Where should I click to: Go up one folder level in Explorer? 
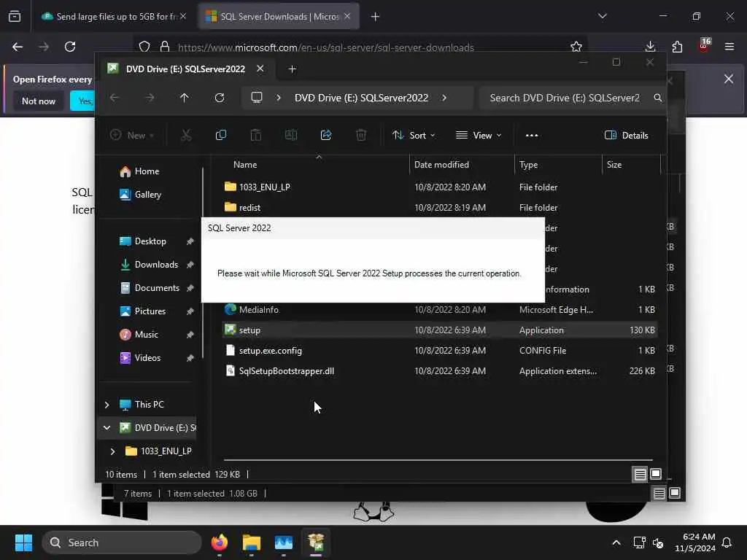[x=185, y=98]
